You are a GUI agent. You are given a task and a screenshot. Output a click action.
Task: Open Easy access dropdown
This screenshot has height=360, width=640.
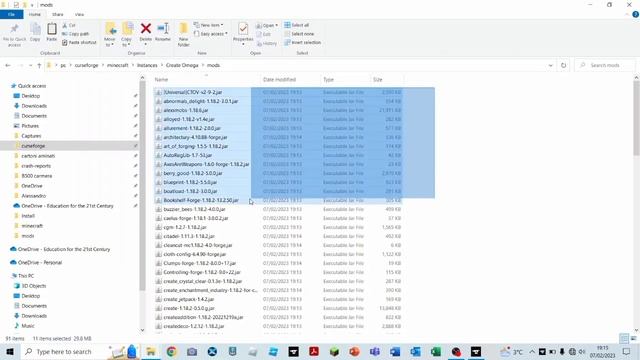[211, 34]
